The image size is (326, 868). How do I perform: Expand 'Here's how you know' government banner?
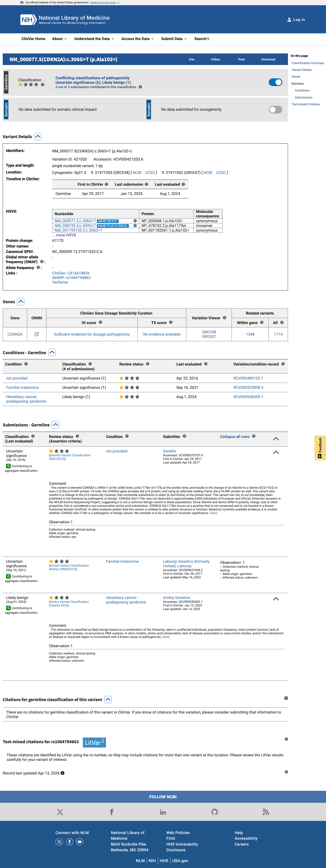coord(105,2)
